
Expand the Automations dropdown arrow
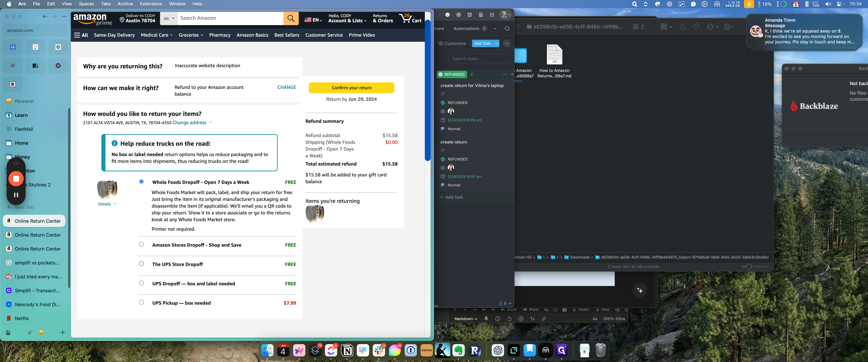tap(495, 29)
